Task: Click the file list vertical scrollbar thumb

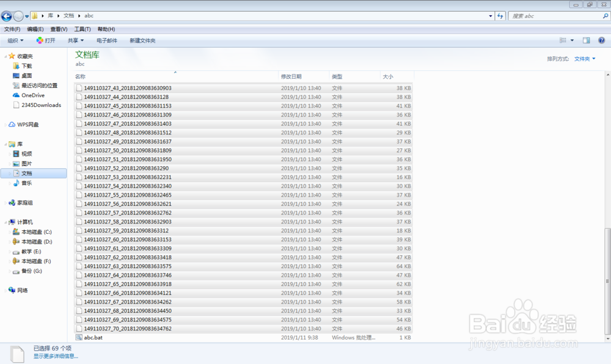Action: click(x=607, y=281)
